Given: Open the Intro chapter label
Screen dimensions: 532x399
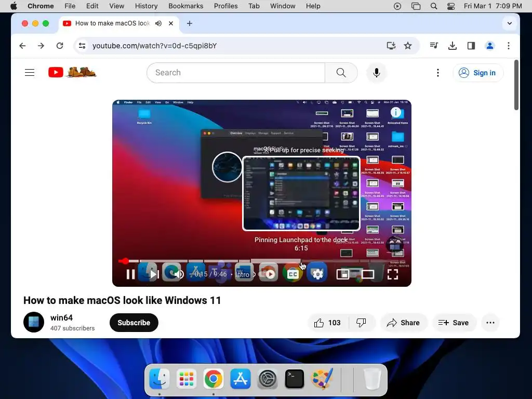Looking at the screenshot, I should (x=242, y=274).
